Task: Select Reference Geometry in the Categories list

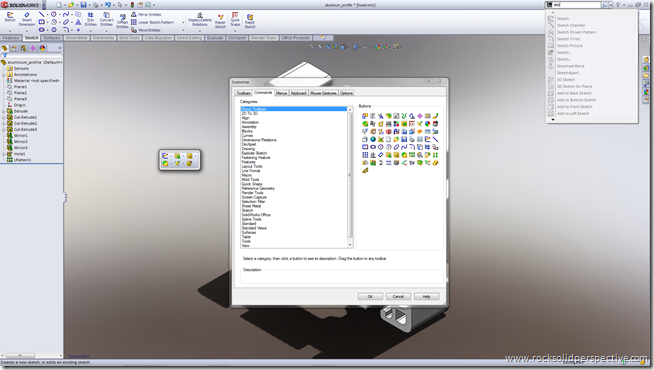Action: pyautogui.click(x=258, y=189)
